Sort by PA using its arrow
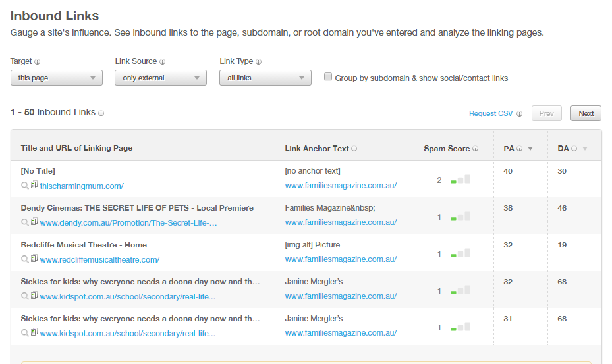612x364 pixels. (x=530, y=149)
